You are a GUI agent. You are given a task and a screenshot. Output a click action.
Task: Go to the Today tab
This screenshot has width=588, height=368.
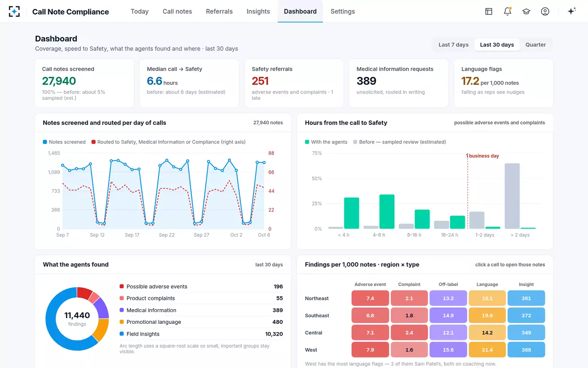(140, 11)
